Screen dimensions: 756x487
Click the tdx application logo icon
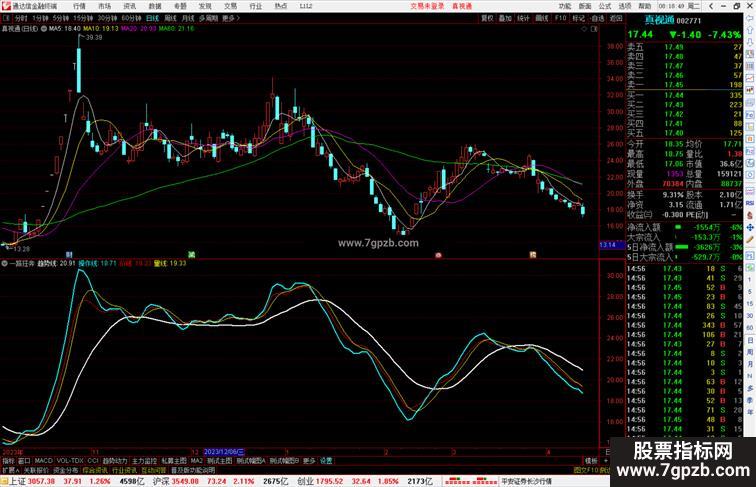click(x=6, y=6)
